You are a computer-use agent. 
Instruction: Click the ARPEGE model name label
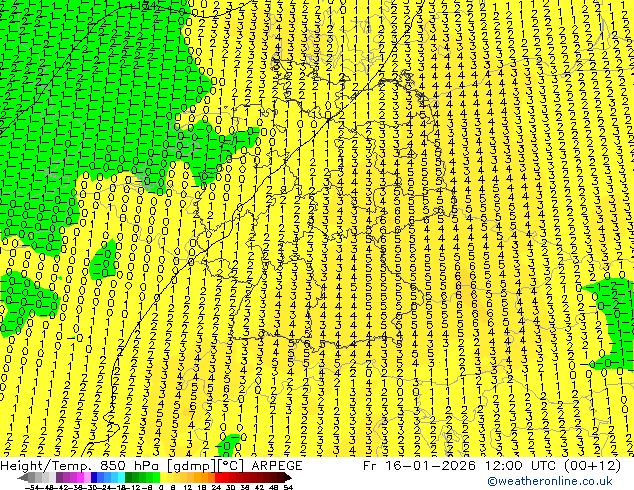(x=277, y=466)
